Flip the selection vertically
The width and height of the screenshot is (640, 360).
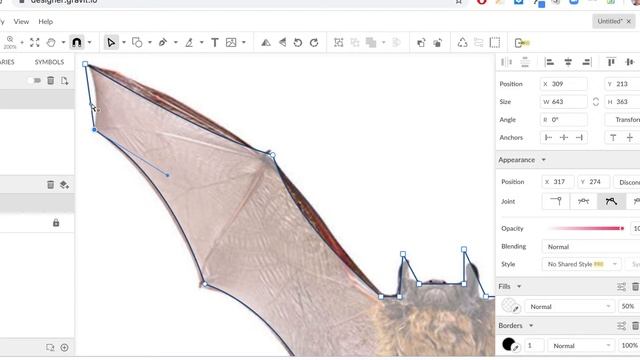click(282, 42)
